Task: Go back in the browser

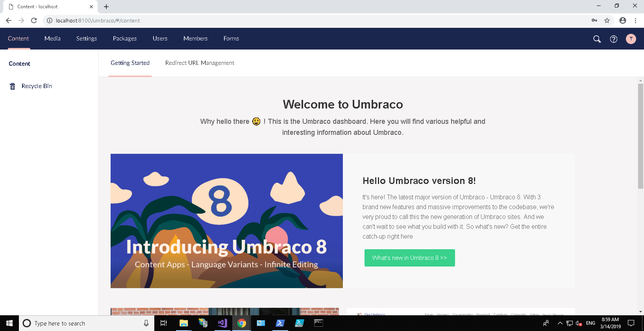Action: (9, 20)
